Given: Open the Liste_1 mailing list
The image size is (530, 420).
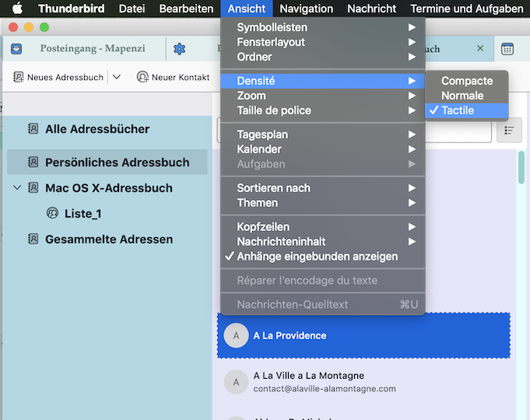Looking at the screenshot, I should [x=82, y=214].
